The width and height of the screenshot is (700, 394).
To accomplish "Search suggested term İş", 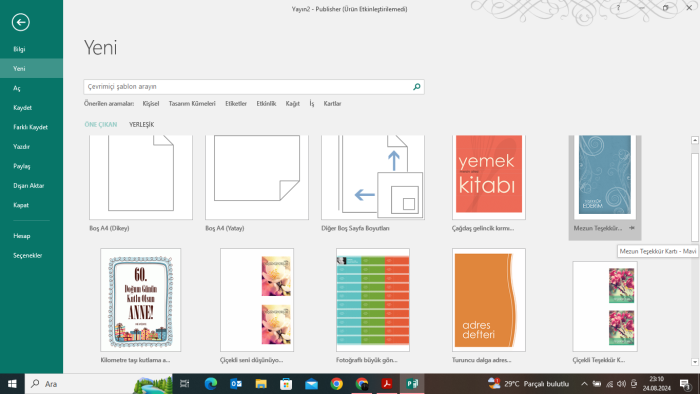I will point(312,104).
